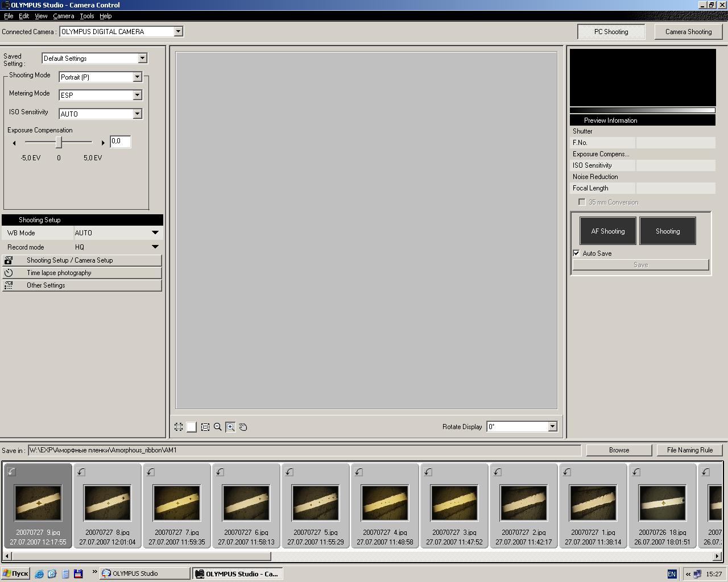Open the Saved Setting dropdown
The width and height of the screenshot is (728, 582).
pyautogui.click(x=142, y=58)
